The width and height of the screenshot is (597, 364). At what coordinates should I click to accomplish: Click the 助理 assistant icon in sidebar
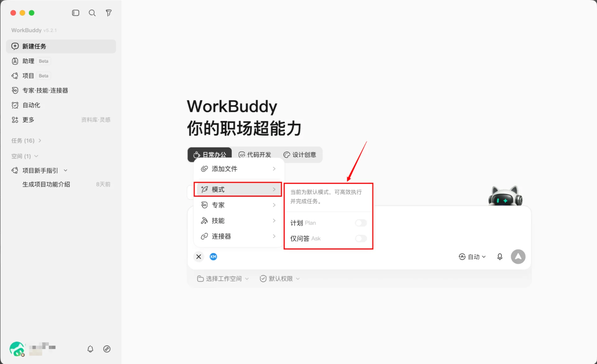click(x=15, y=61)
